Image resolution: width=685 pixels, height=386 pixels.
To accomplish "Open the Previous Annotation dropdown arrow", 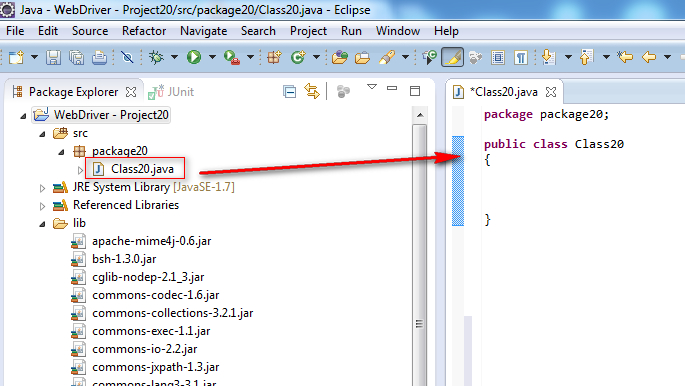I will 606,57.
